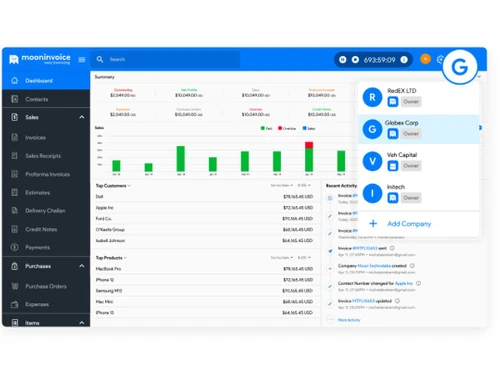The image size is (500, 375).
Task: Open the Top Products dropdown arrow
Action: 125,258
